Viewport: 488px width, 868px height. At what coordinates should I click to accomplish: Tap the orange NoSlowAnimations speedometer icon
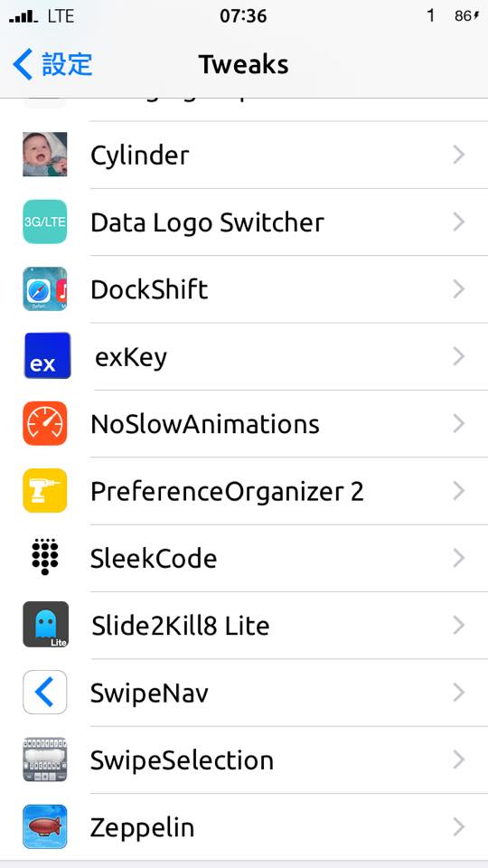(x=45, y=423)
